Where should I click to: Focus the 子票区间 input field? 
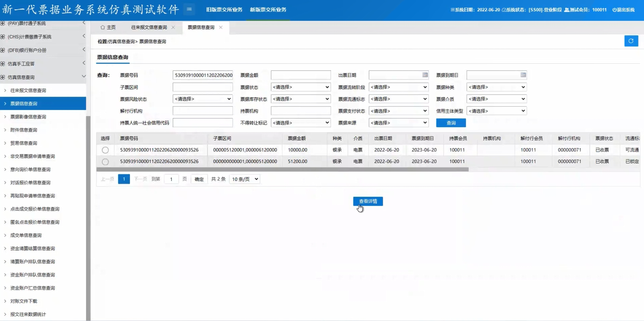point(203,87)
